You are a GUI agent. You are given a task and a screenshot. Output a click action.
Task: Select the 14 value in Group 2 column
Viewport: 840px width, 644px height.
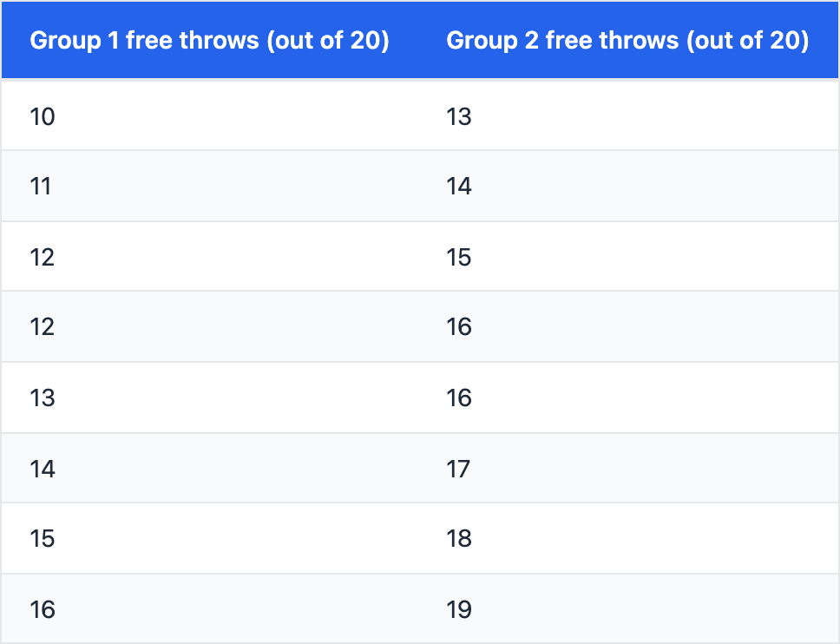pos(459,187)
